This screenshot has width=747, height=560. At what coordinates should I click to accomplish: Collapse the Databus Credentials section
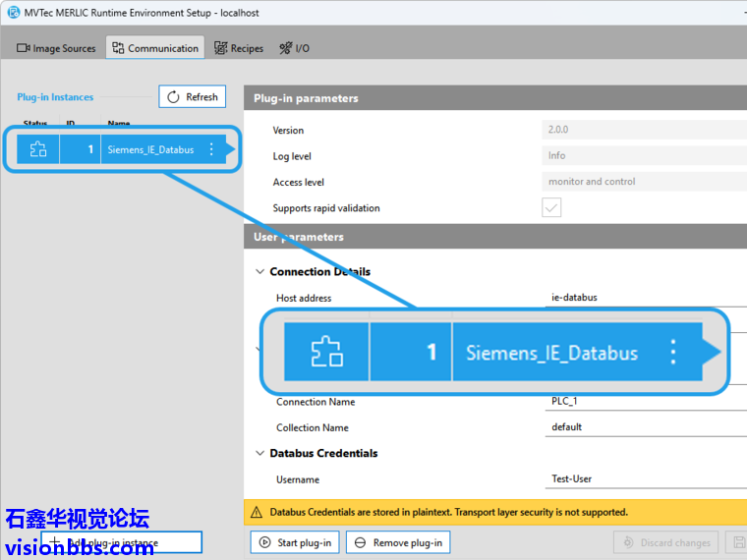[260, 454]
